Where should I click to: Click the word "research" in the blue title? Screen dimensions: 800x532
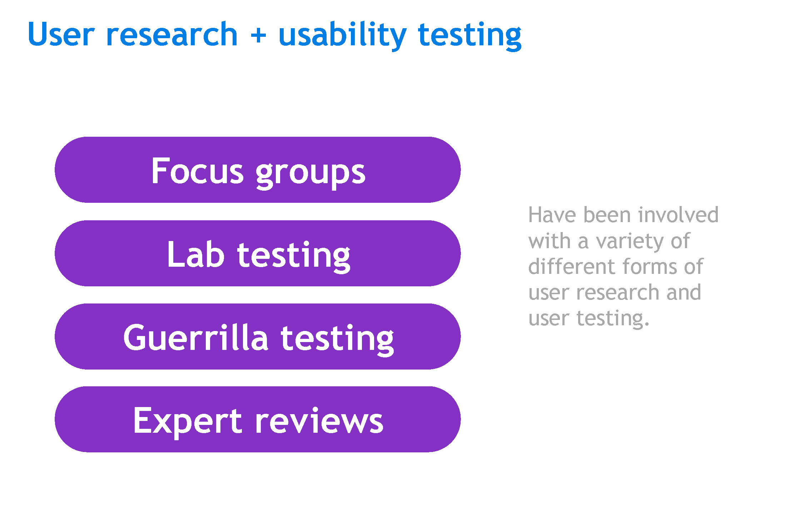(x=172, y=34)
